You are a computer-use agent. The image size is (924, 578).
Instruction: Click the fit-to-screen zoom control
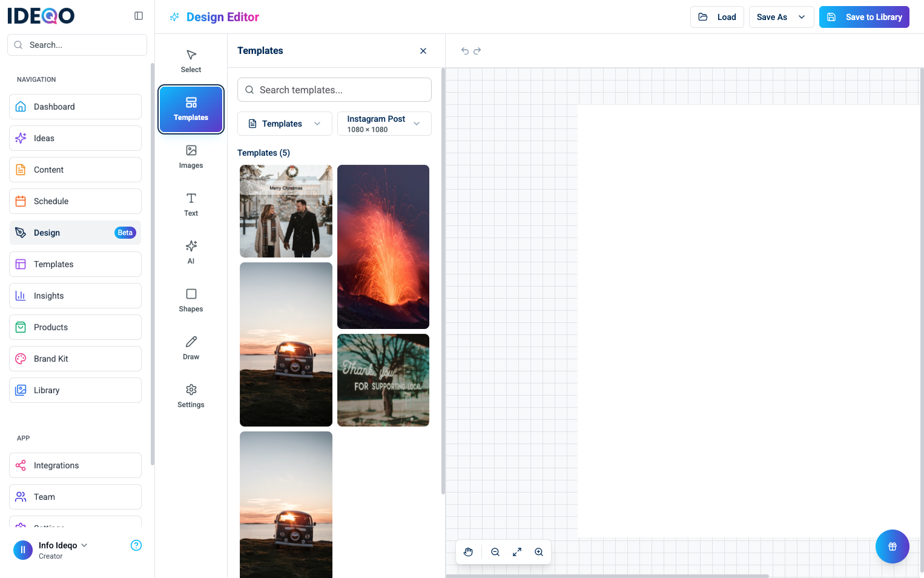(516, 552)
